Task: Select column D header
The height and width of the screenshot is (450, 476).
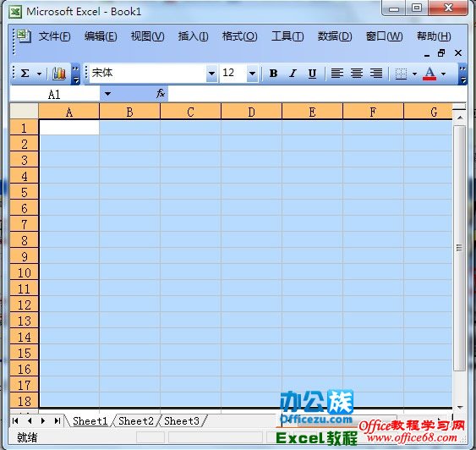Action: pos(252,112)
